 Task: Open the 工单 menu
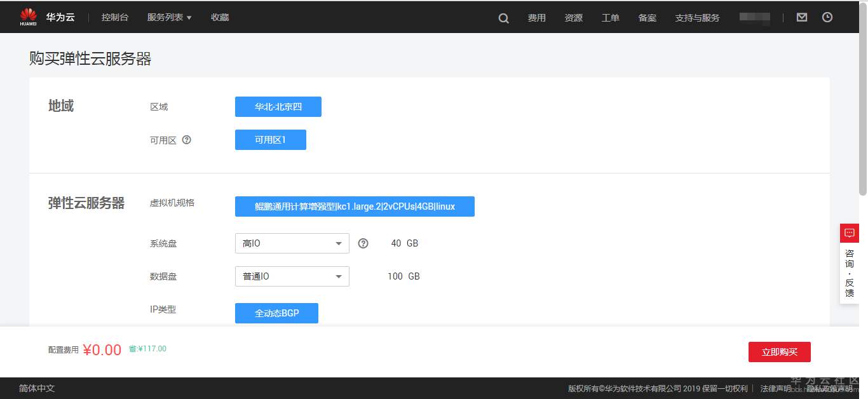610,18
